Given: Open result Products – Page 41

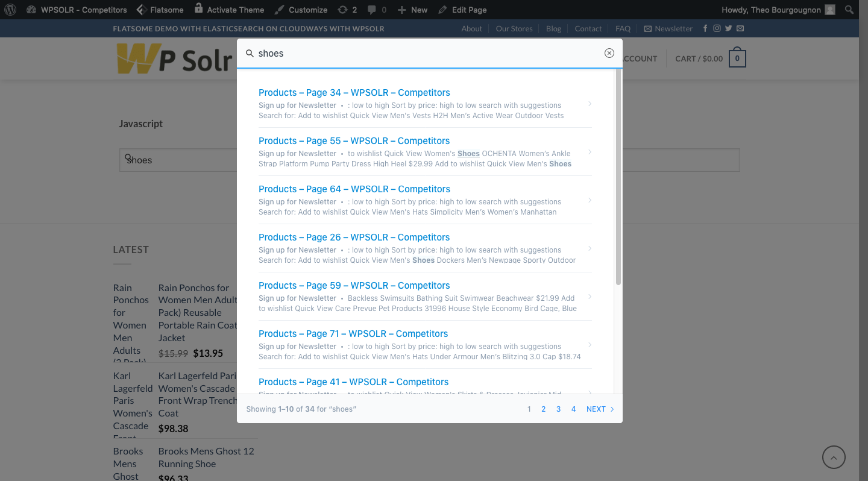Looking at the screenshot, I should pyautogui.click(x=354, y=382).
